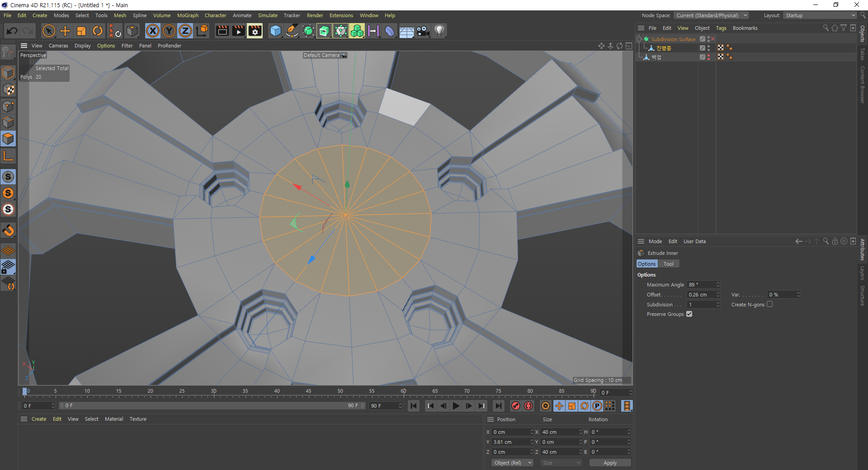This screenshot has width=868, height=470.
Task: Click the Autokeying button in timeline
Action: pos(528,406)
